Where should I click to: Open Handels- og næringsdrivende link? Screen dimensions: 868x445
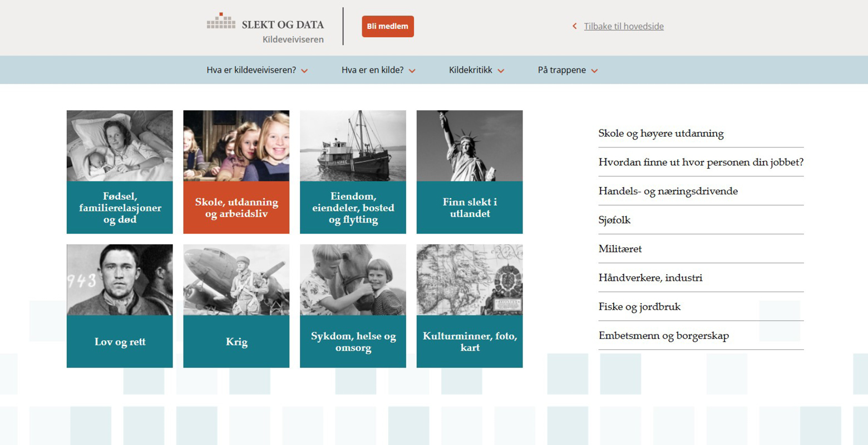point(668,191)
